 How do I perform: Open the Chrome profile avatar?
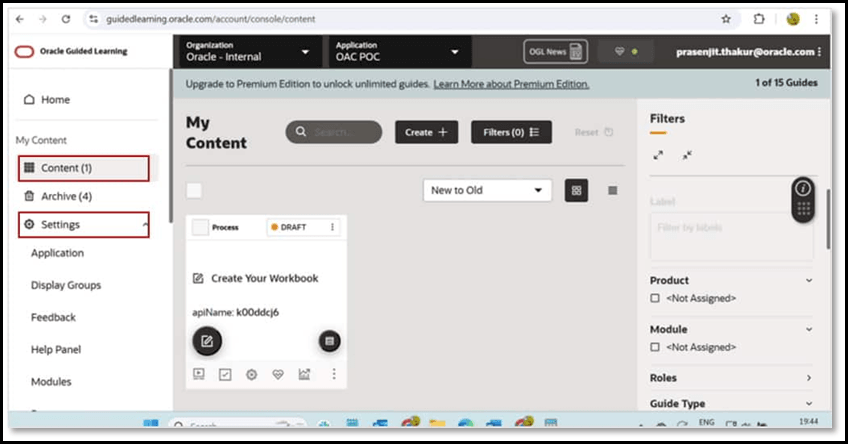click(793, 19)
